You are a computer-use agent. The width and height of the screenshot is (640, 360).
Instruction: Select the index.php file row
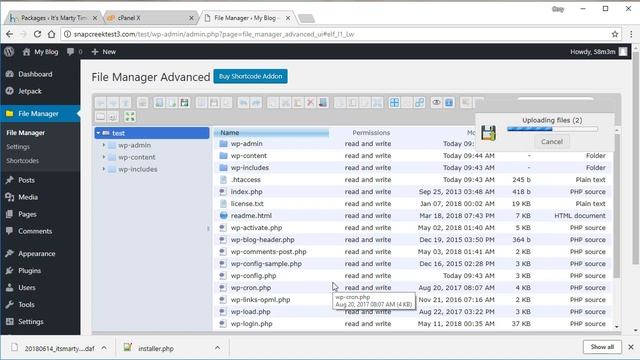pos(413,191)
